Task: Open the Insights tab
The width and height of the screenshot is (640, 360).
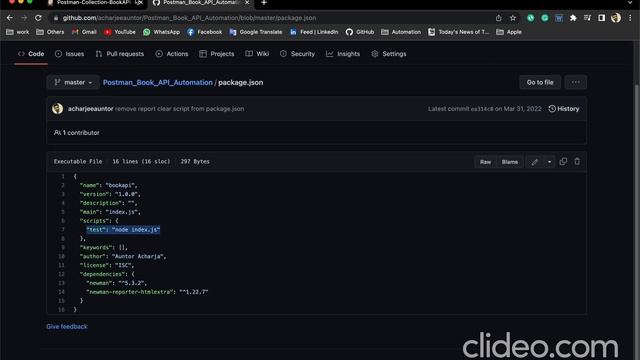Action: (343, 54)
